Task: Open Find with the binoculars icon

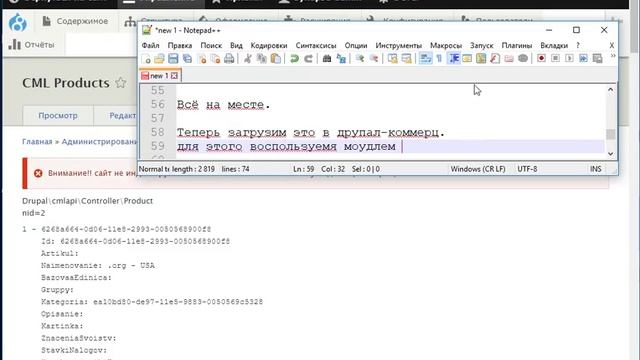Action: click(327, 58)
